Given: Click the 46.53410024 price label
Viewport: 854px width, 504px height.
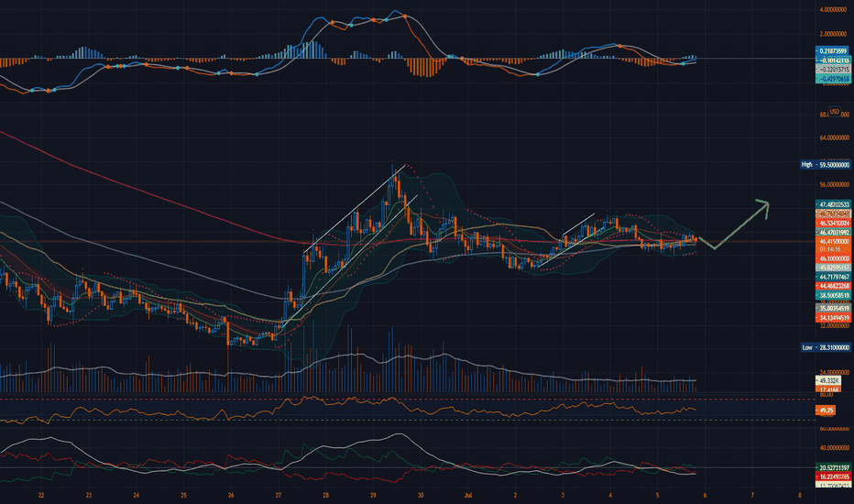Looking at the screenshot, I should [833, 224].
